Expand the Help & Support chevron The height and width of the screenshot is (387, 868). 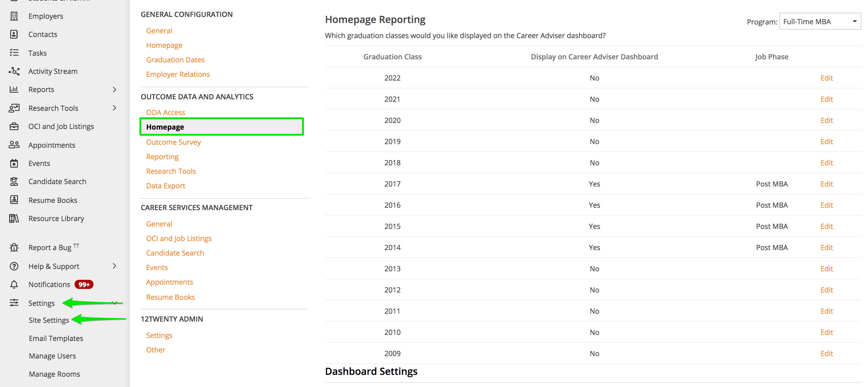pyautogui.click(x=115, y=266)
